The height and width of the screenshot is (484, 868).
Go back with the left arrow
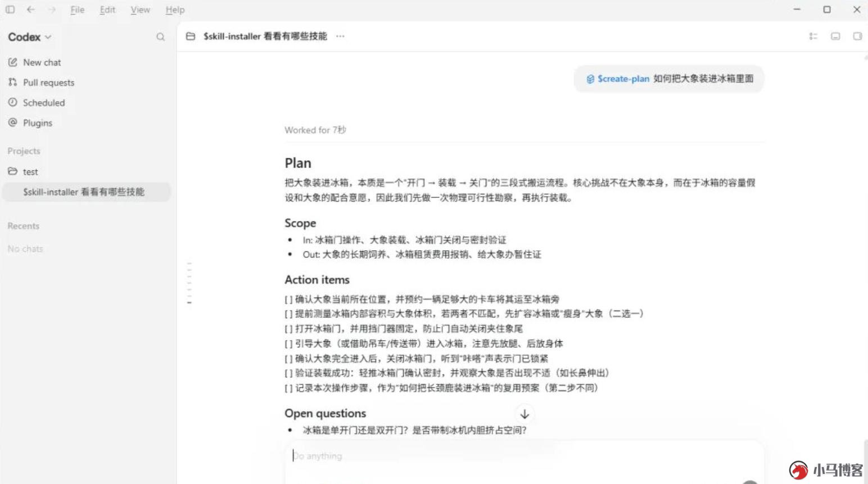(31, 10)
